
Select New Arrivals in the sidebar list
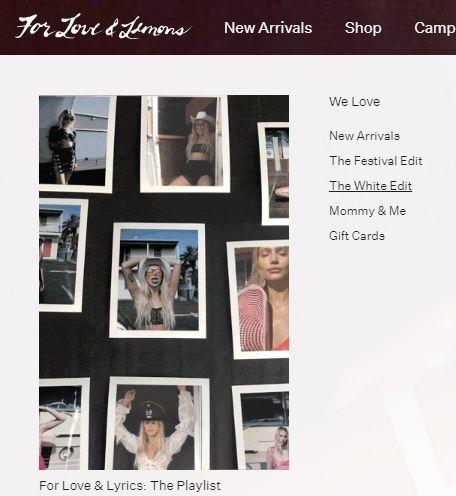point(364,136)
